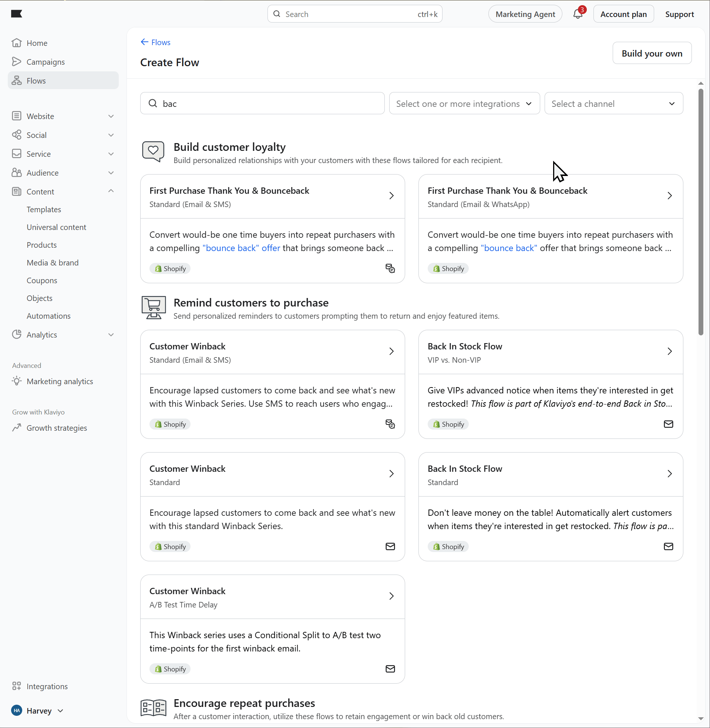The image size is (710, 728).
Task: Click email icon on Customer Winback A/B Test card
Action: coord(390,669)
